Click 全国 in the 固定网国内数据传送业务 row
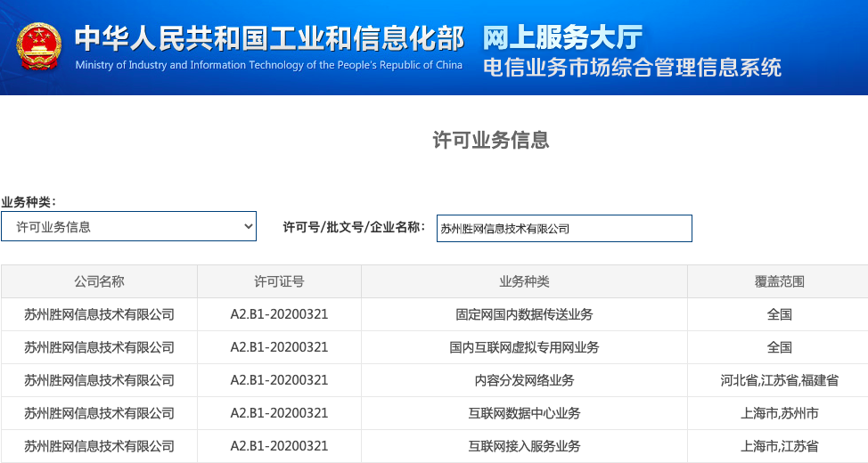868x463 pixels. (780, 314)
